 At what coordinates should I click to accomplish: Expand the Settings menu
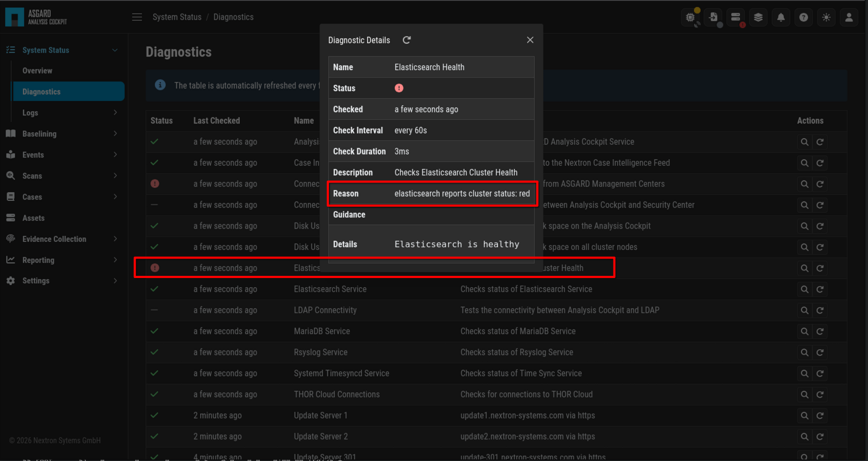115,281
